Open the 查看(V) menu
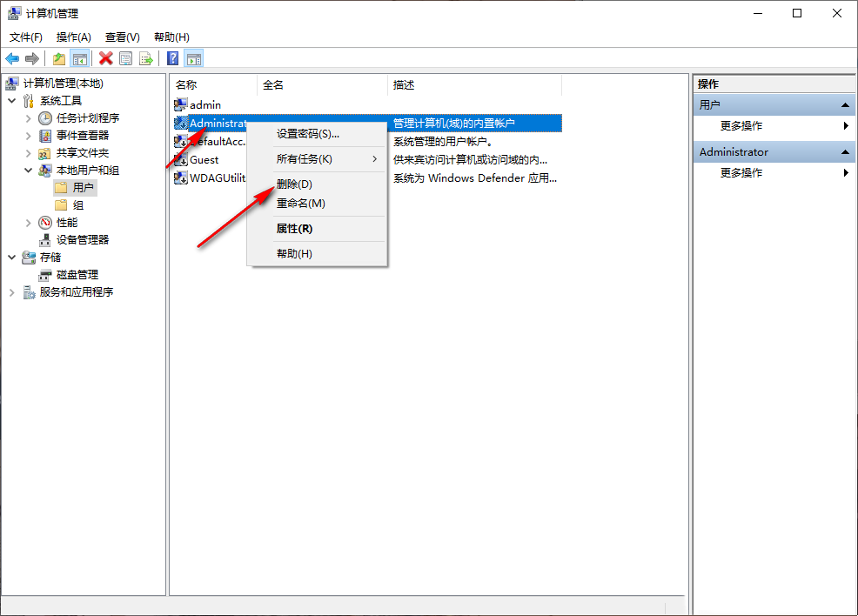This screenshot has height=616, width=858. pyautogui.click(x=123, y=37)
